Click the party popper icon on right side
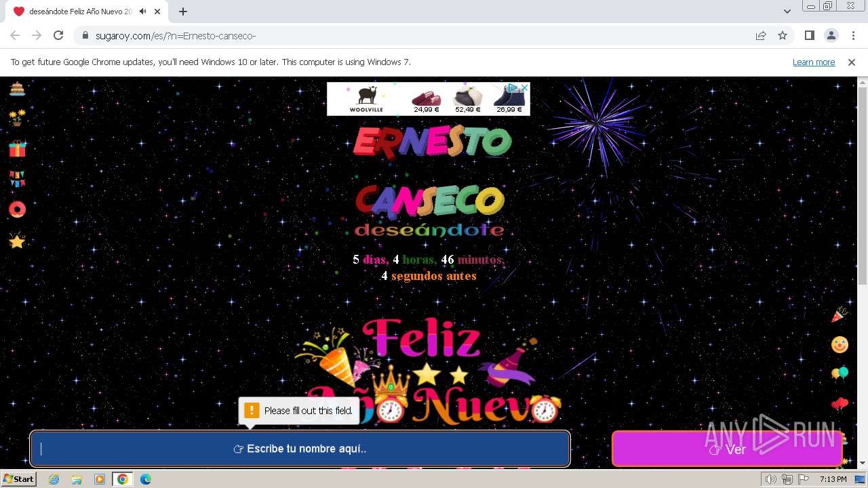868x488 pixels. (x=840, y=315)
